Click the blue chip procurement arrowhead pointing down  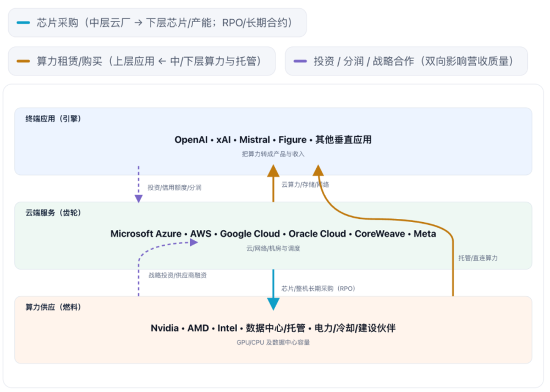click(273, 303)
